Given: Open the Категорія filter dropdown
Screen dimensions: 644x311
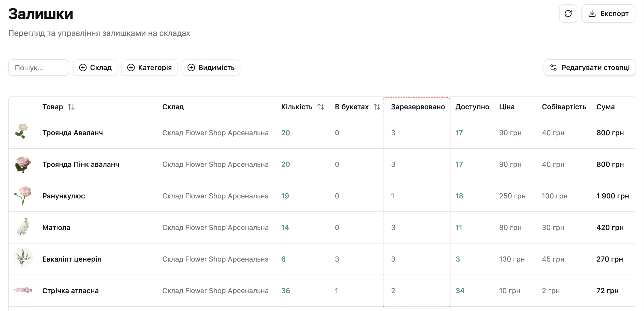Looking at the screenshot, I should pyautogui.click(x=149, y=67).
